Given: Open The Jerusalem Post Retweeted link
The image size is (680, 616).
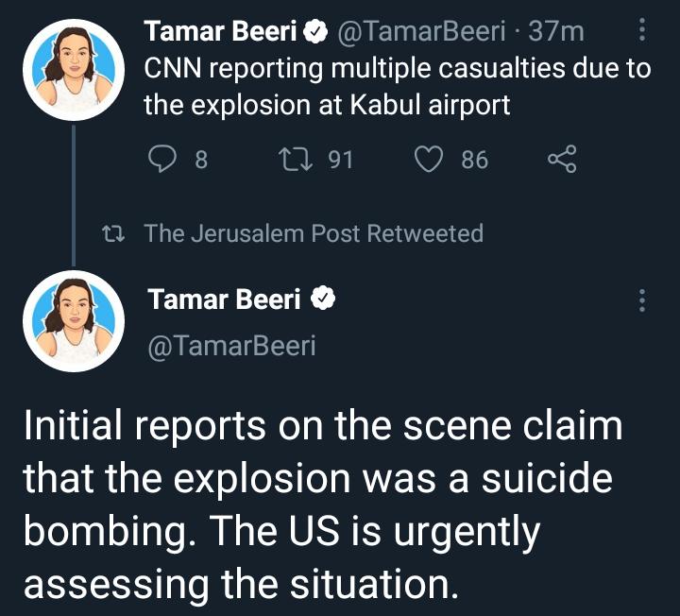Looking at the screenshot, I should [314, 233].
